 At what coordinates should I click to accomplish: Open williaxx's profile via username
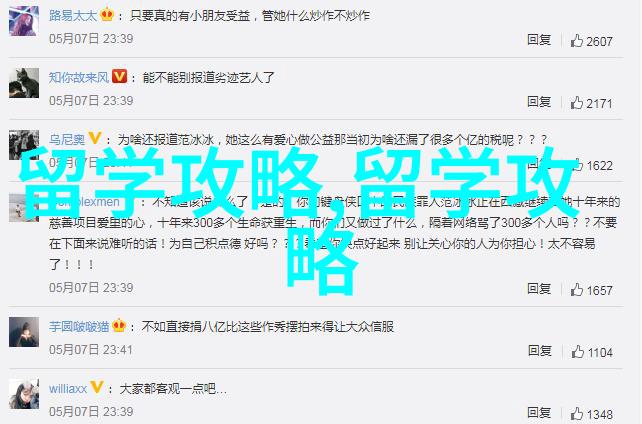coord(68,388)
